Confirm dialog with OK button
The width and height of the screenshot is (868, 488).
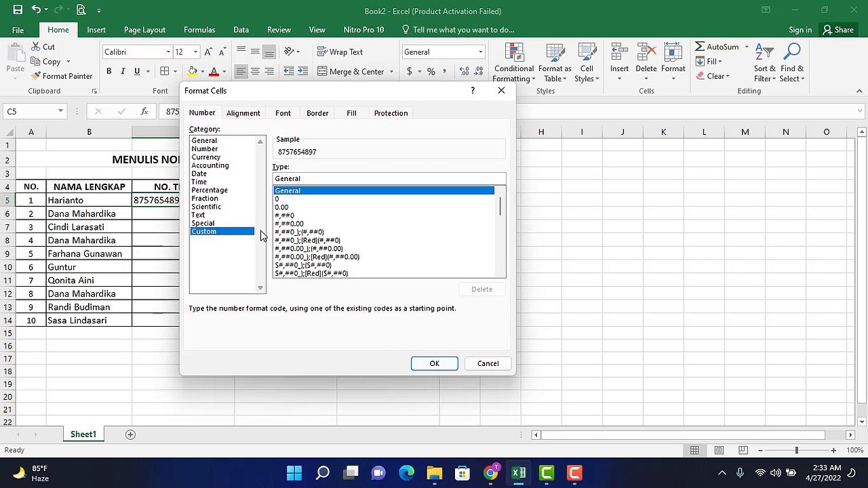click(x=435, y=363)
